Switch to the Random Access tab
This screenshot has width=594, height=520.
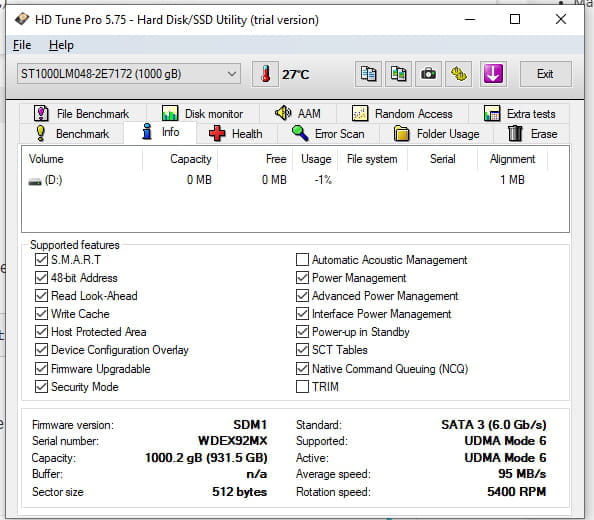pyautogui.click(x=403, y=114)
